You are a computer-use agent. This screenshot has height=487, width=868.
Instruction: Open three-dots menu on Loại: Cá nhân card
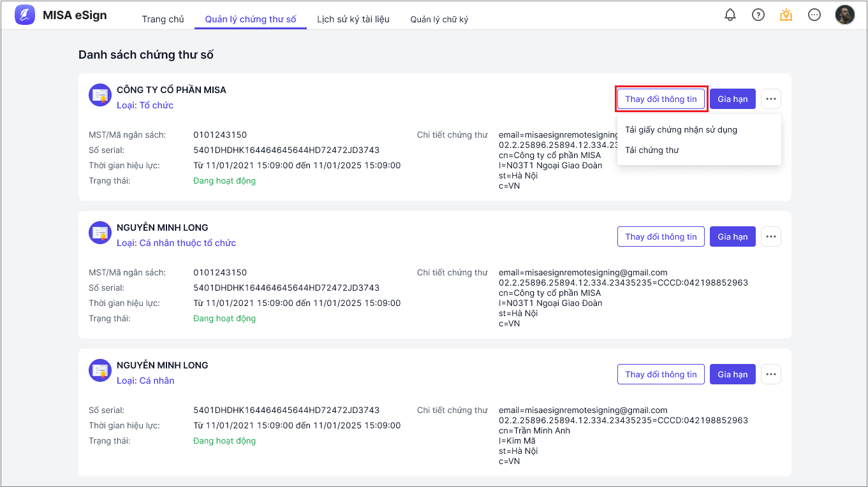[x=771, y=374]
